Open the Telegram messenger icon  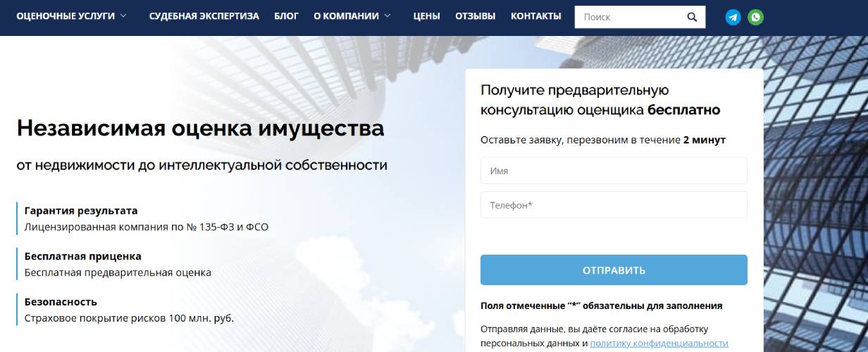pos(733,17)
